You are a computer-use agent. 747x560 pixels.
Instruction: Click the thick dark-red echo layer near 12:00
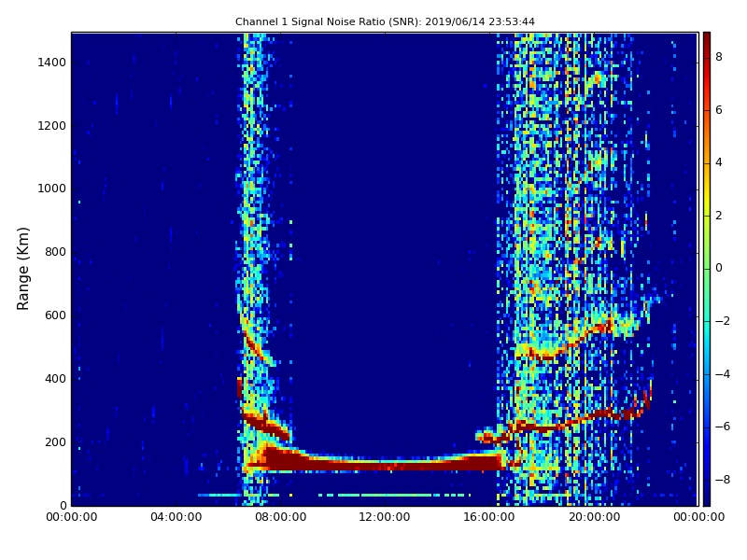coord(385,465)
